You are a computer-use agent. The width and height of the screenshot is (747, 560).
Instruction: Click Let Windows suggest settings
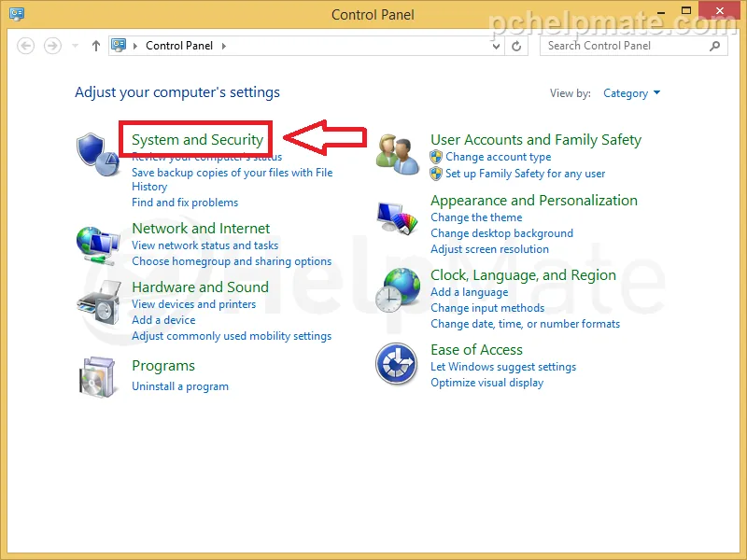pyautogui.click(x=503, y=367)
